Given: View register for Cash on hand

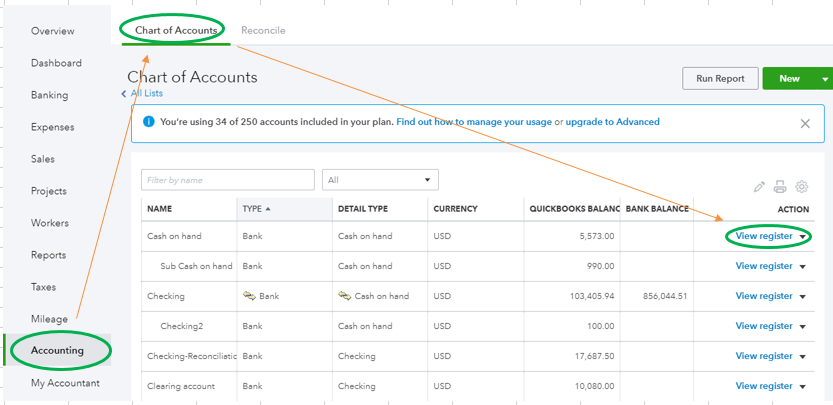Looking at the screenshot, I should (x=764, y=237).
